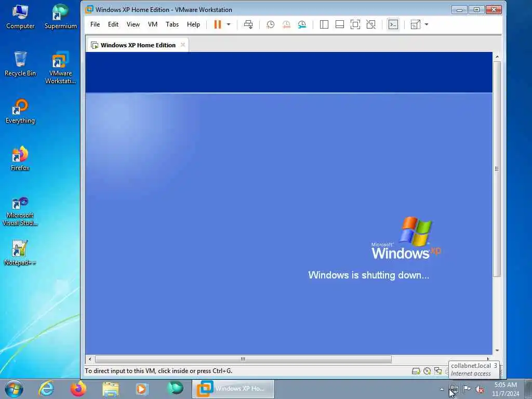Toggle the console view icon

393,24
